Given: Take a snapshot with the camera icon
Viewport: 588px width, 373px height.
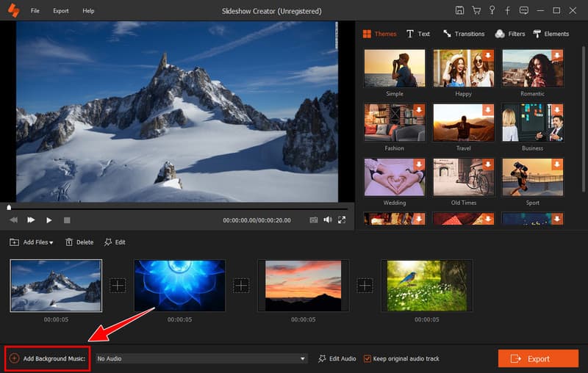Looking at the screenshot, I should pyautogui.click(x=314, y=220).
